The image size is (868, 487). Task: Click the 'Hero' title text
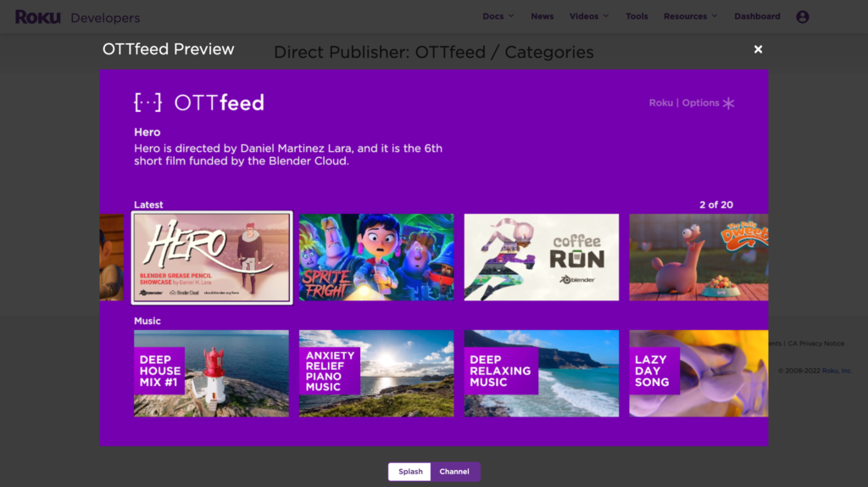tap(147, 132)
